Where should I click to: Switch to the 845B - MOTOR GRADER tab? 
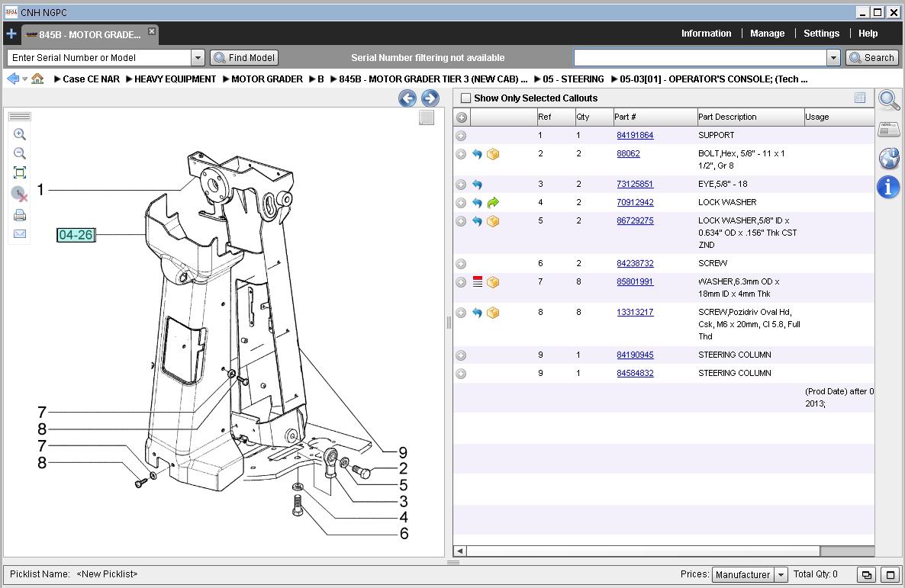pyautogui.click(x=88, y=34)
